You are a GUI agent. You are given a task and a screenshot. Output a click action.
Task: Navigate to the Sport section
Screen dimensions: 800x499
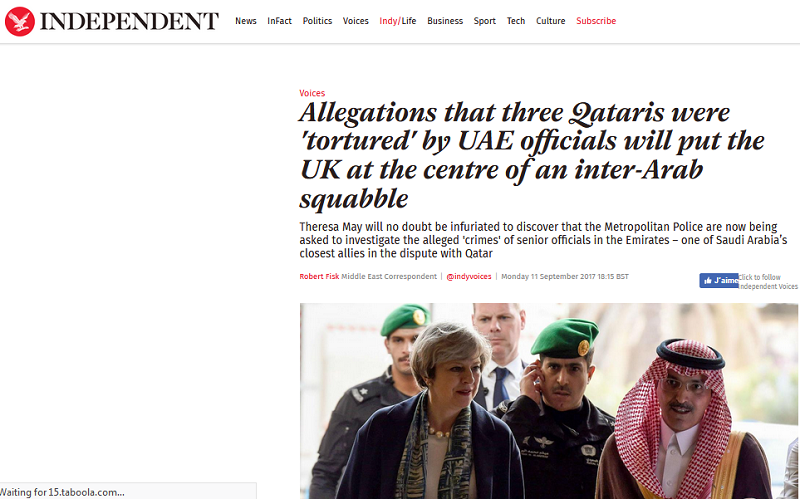(484, 21)
